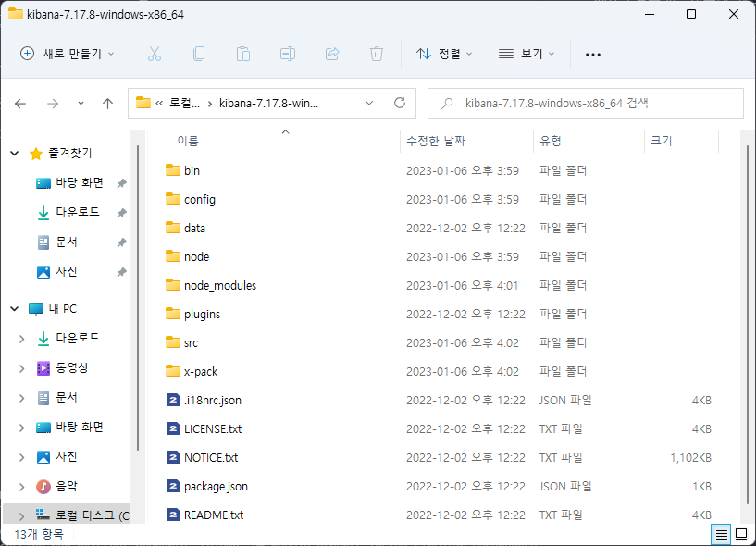Show hidden breadcrumb path chevrons
The height and width of the screenshot is (546, 756).
(x=159, y=103)
